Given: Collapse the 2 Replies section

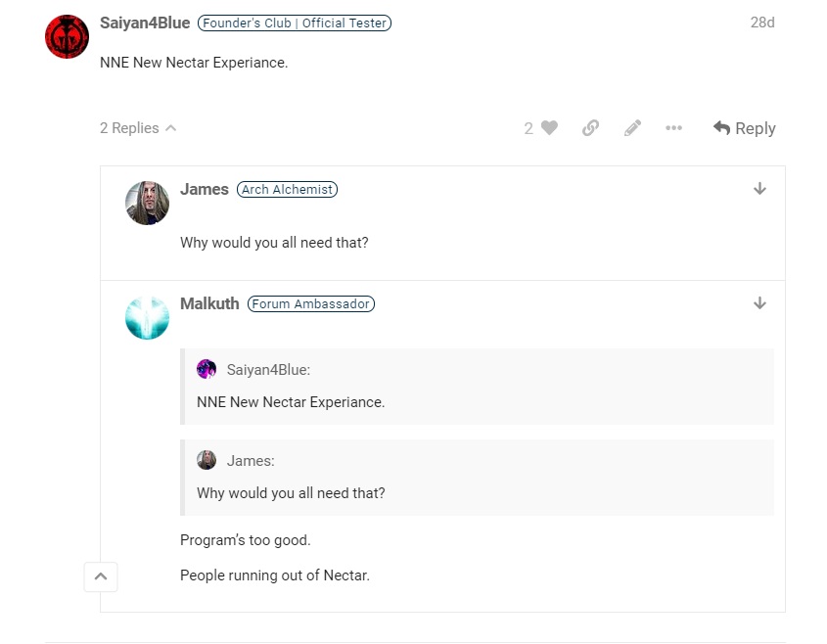Looking at the screenshot, I should point(138,128).
